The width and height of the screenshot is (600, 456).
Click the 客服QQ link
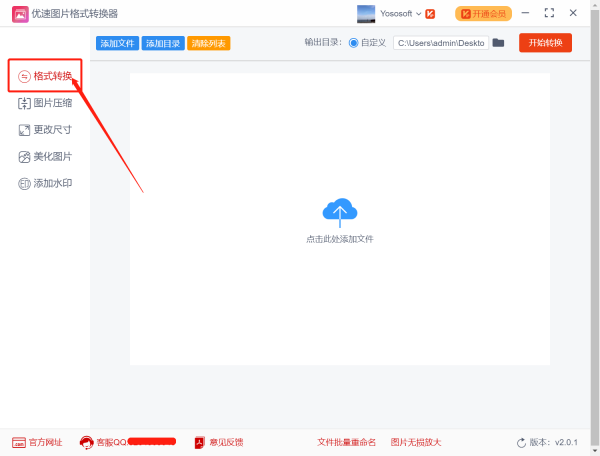pos(111,443)
